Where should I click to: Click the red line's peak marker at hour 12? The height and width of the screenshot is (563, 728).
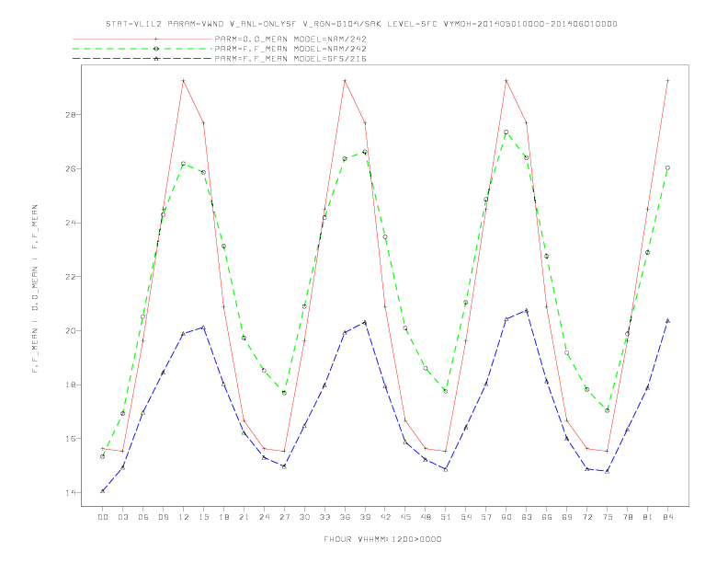184,81
